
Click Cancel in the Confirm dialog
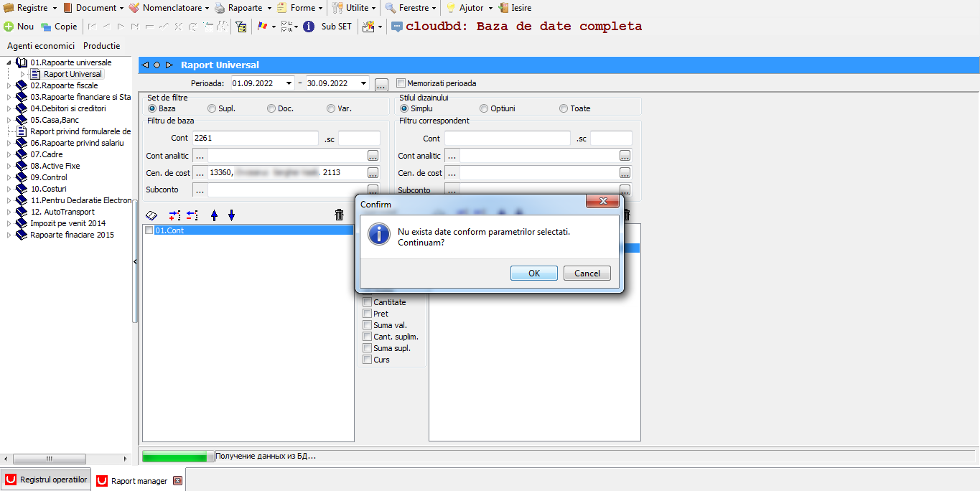pos(587,273)
